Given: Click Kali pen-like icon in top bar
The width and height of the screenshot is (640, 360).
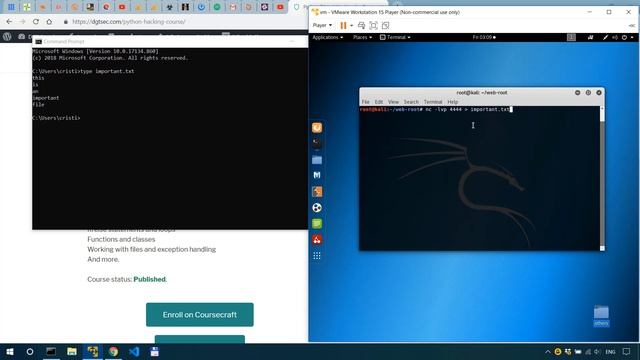Looking at the screenshot, I should 606,37.
